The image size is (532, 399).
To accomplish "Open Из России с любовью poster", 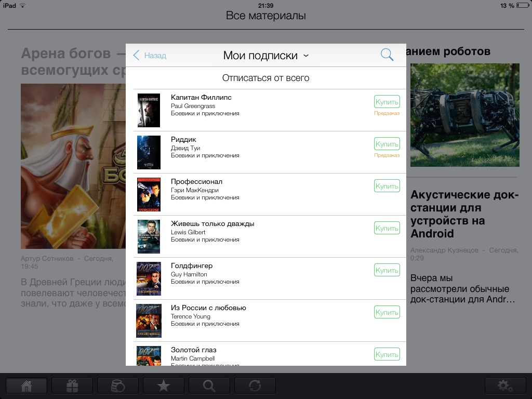I will pyautogui.click(x=149, y=321).
